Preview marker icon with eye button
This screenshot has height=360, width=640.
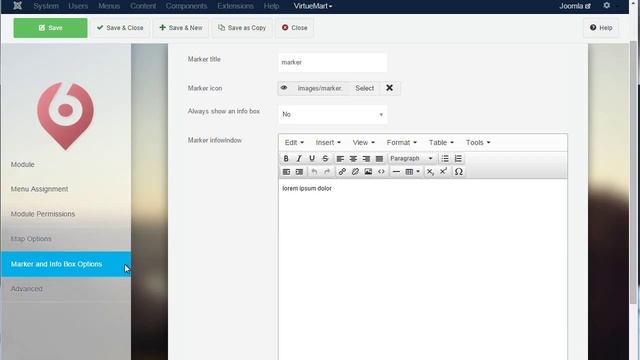coord(284,88)
